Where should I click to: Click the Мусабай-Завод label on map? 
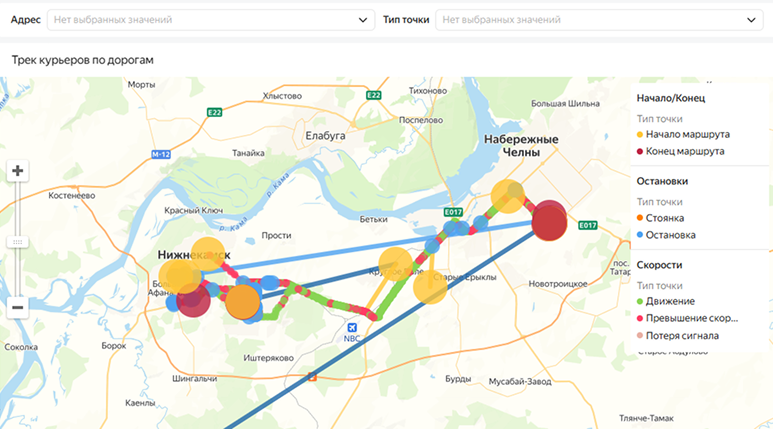(x=520, y=382)
